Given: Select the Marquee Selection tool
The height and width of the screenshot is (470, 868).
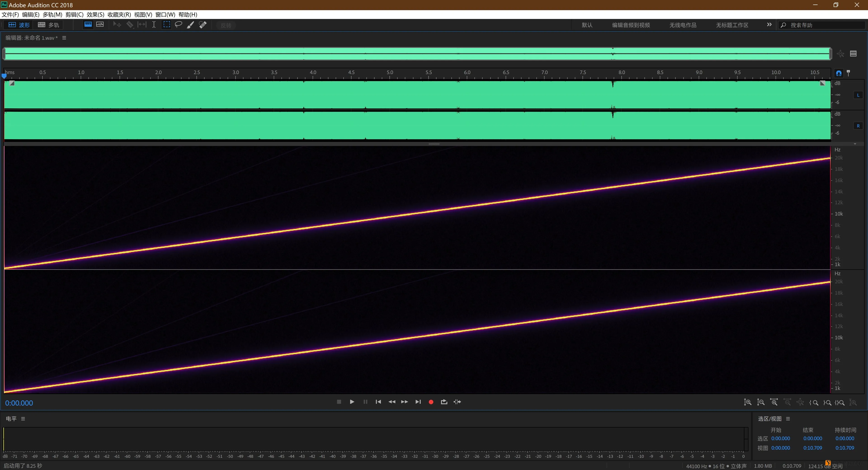Looking at the screenshot, I should tap(166, 25).
